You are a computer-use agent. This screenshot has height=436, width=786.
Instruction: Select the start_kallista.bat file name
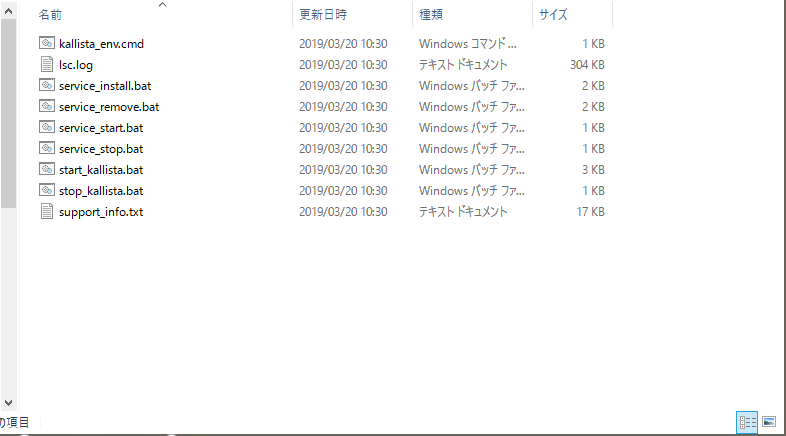point(101,170)
